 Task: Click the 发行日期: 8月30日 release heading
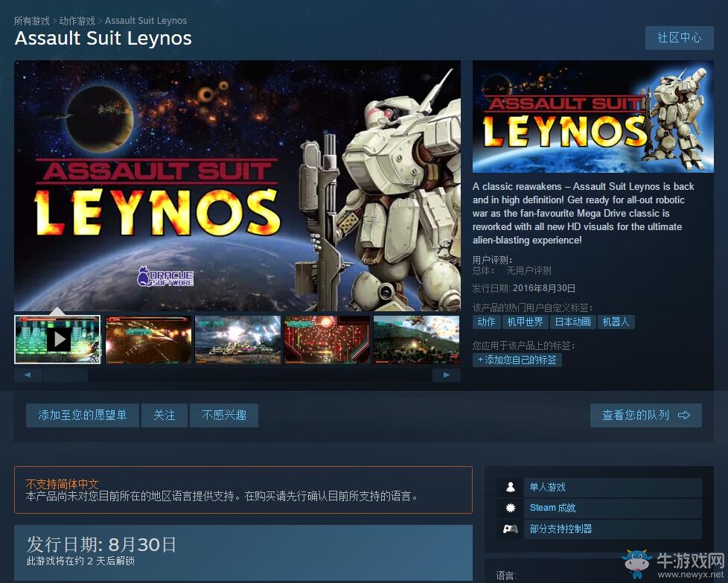[x=102, y=544]
